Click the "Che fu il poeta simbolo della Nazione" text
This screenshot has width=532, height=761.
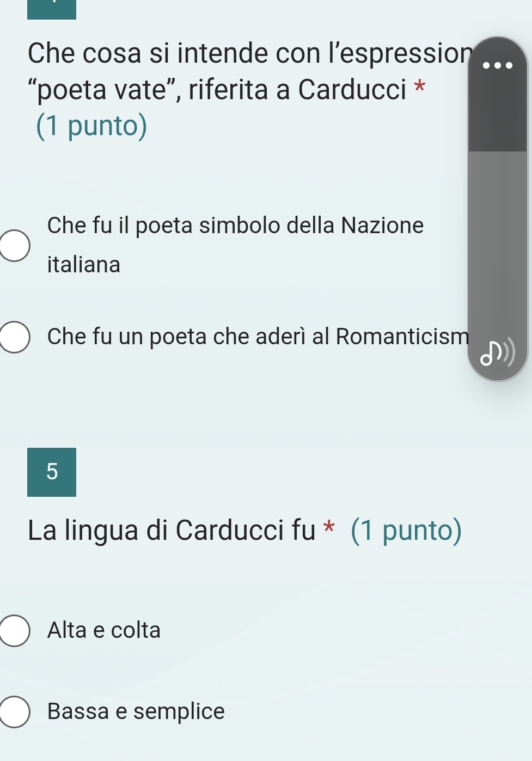235,226
